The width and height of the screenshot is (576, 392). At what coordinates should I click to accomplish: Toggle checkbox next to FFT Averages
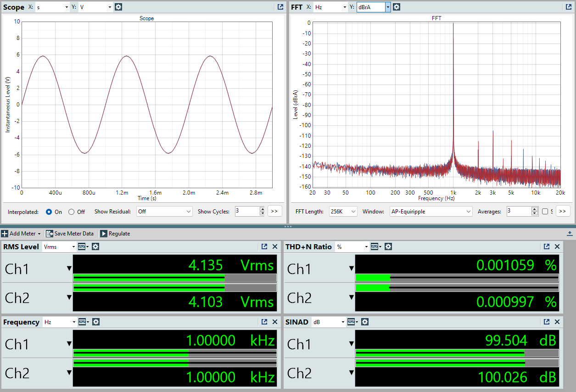[545, 212]
